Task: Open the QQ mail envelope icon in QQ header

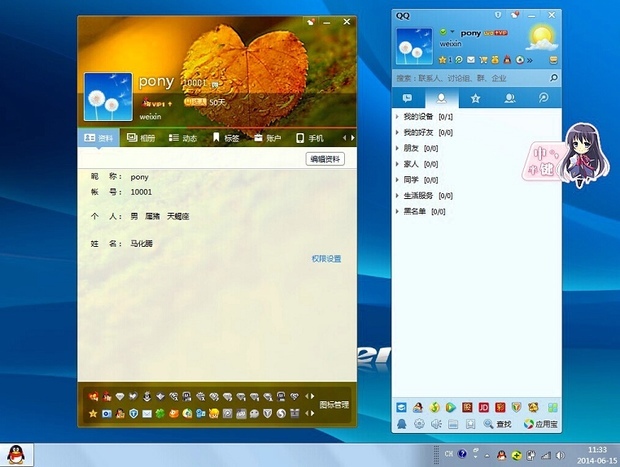Action: tap(471, 60)
